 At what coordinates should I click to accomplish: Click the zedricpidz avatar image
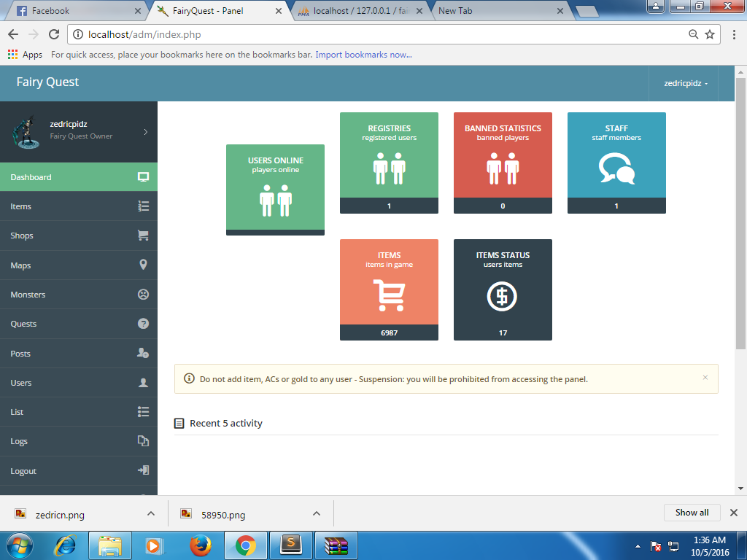(26, 132)
